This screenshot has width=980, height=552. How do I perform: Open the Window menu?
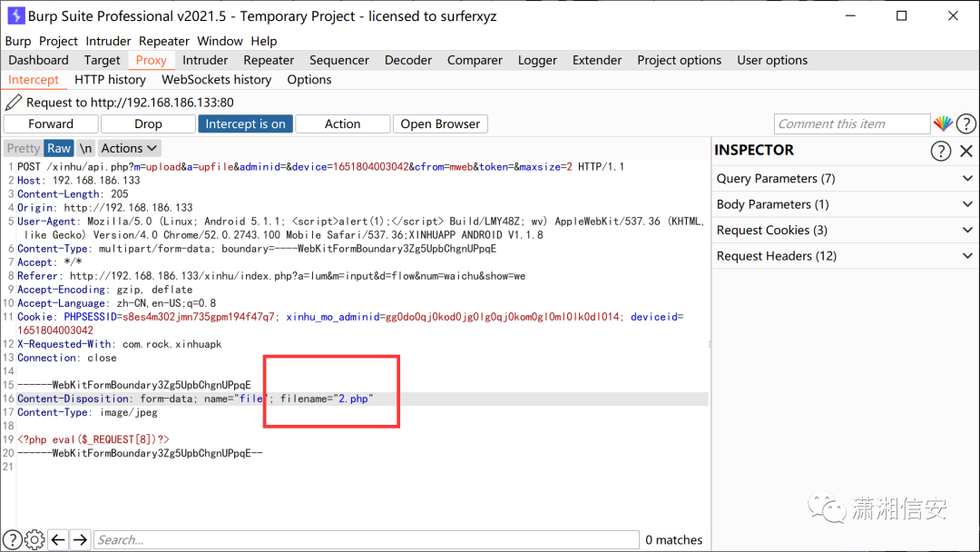220,41
